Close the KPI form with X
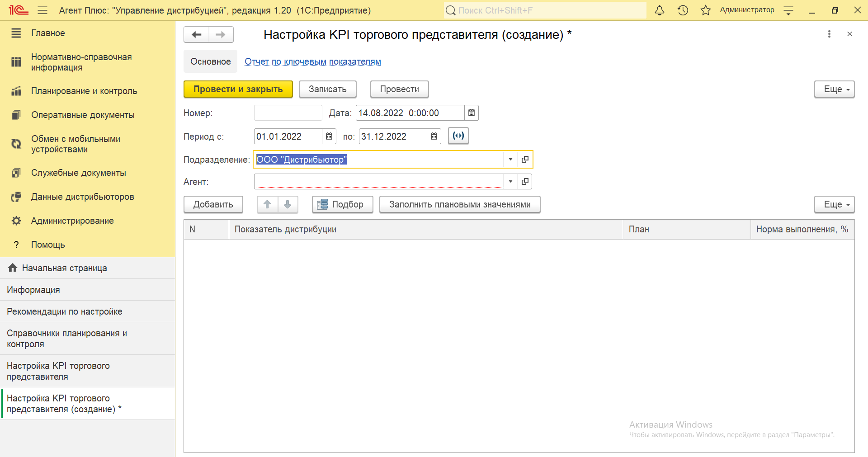Image resolution: width=868 pixels, height=457 pixels. pos(849,34)
